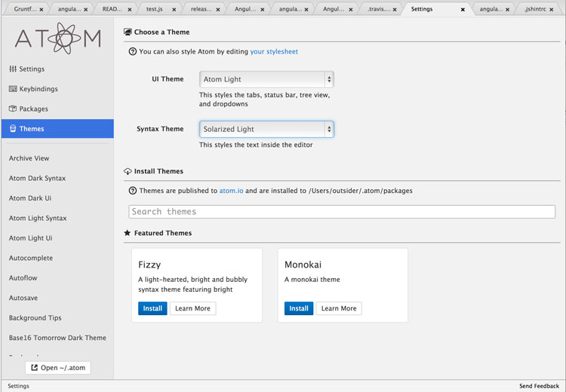Click the Fizzy theme title

(x=149, y=265)
